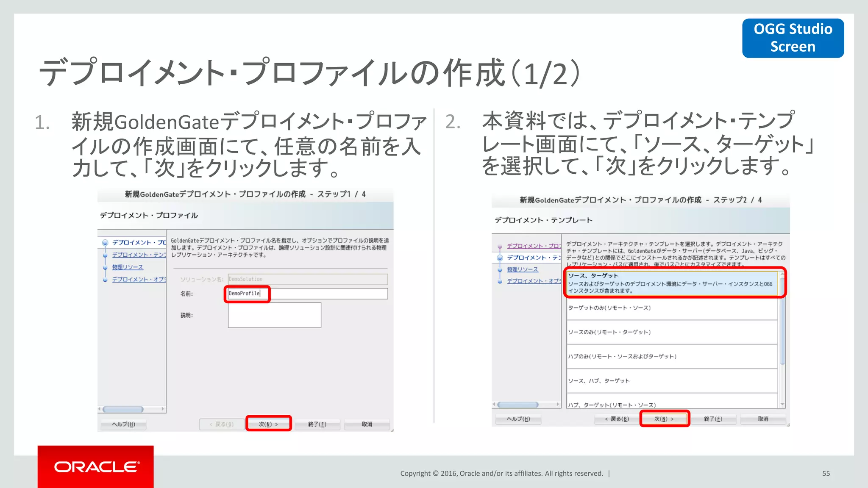The width and height of the screenshot is (868, 488).
Task: Click the Oracle logo
Action: tap(96, 467)
